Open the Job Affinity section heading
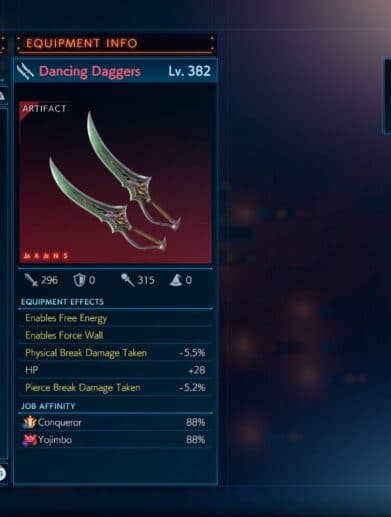 pyautogui.click(x=48, y=406)
